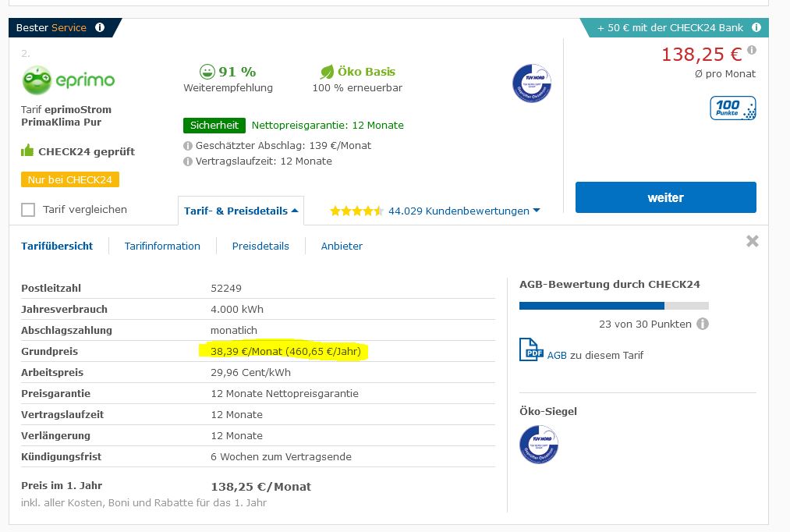Click Kündigungsfrist value 6 Wochen zum Vertragsende
This screenshot has width=790, height=532.
(281, 456)
